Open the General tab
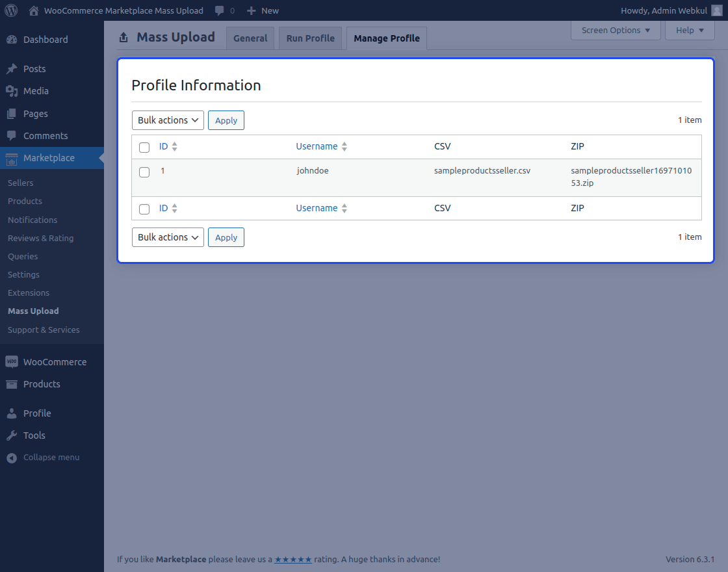728x572 pixels. [250, 38]
